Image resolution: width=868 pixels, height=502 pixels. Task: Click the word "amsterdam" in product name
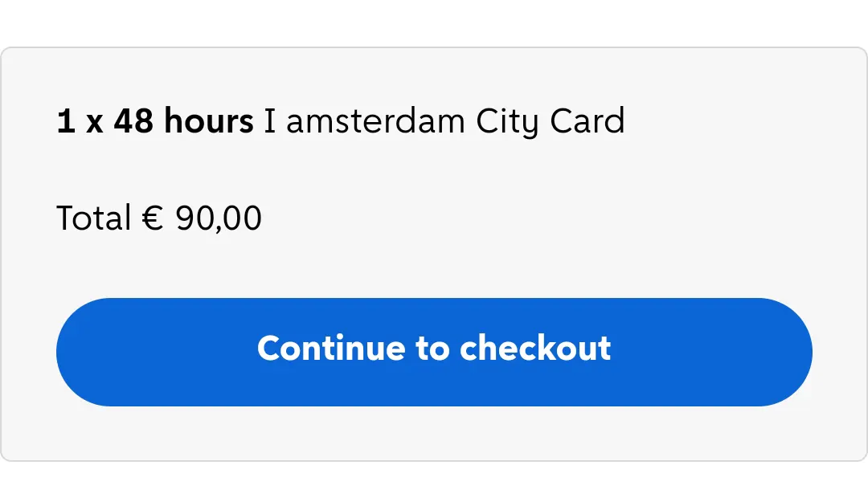(x=375, y=122)
